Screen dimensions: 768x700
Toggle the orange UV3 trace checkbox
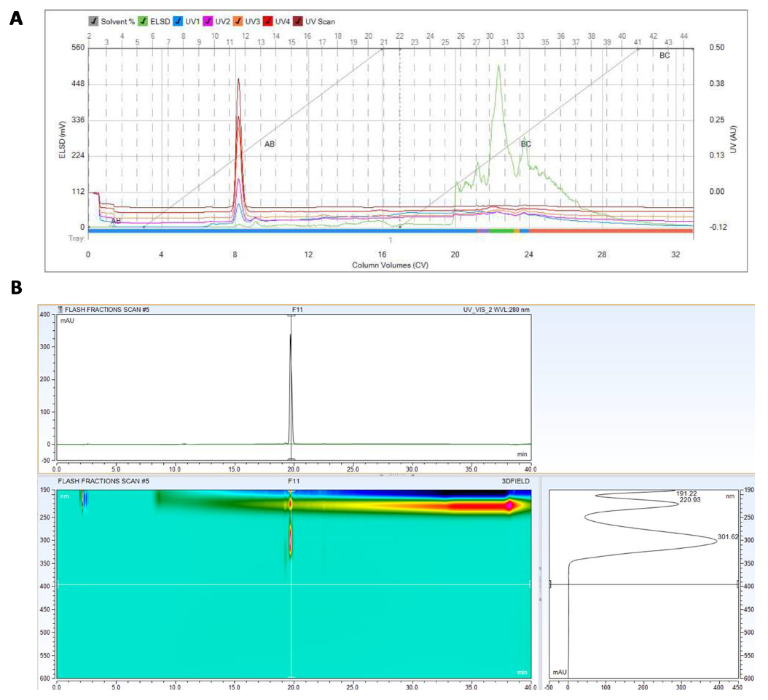[x=238, y=21]
